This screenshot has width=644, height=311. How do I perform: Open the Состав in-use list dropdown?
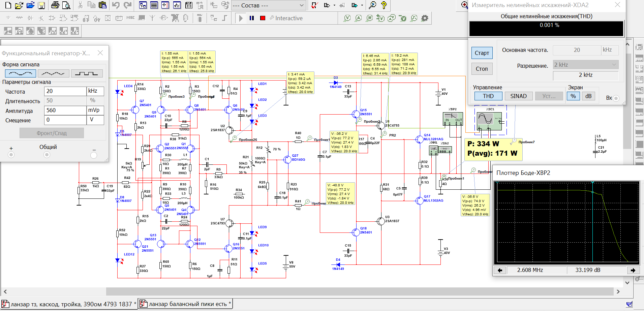302,5
